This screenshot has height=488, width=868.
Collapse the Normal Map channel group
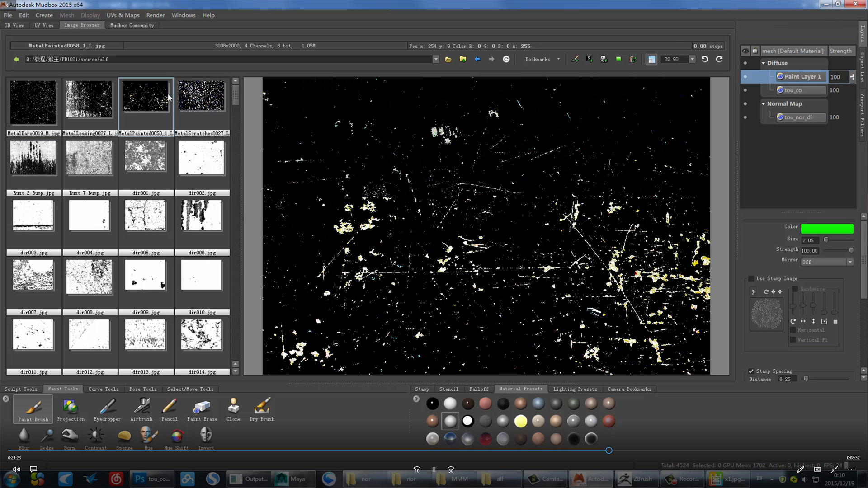763,104
